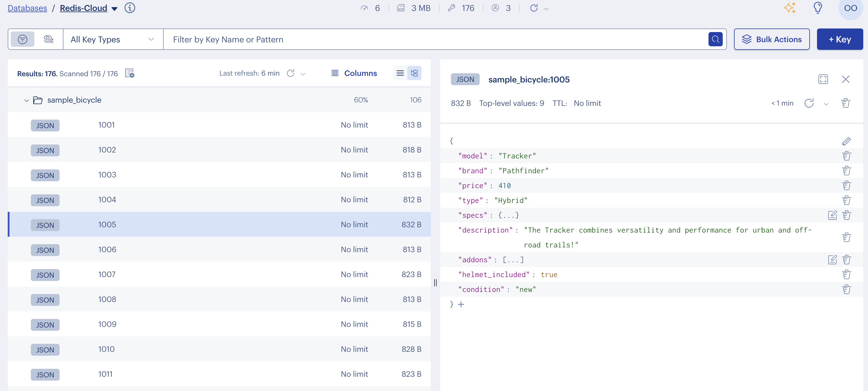Click the Bulk Actions button

click(772, 39)
